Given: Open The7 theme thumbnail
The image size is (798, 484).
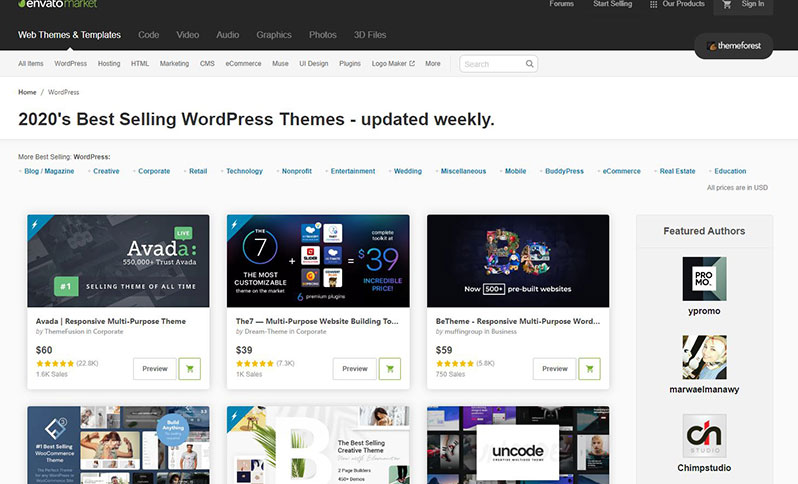Looking at the screenshot, I should (318, 261).
